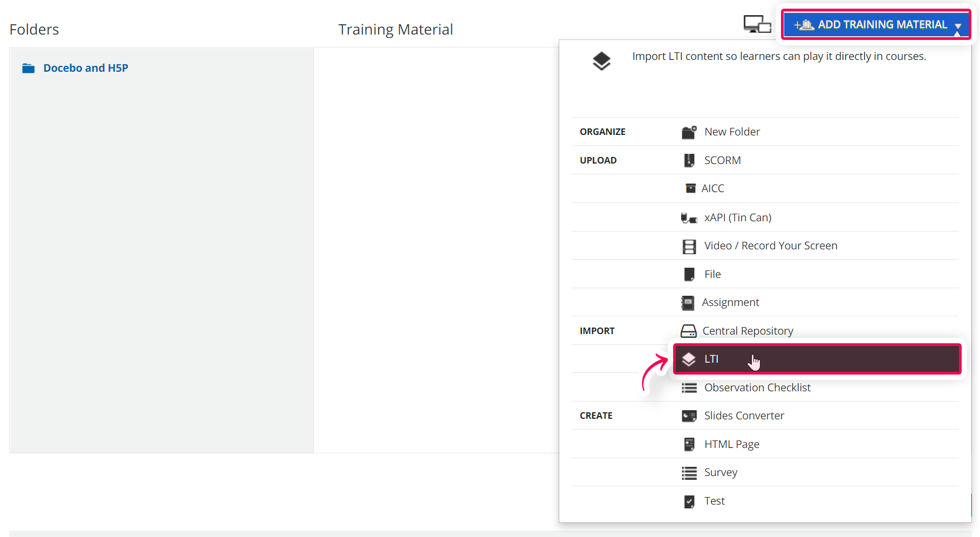Click the AICC archive icon

[690, 188]
